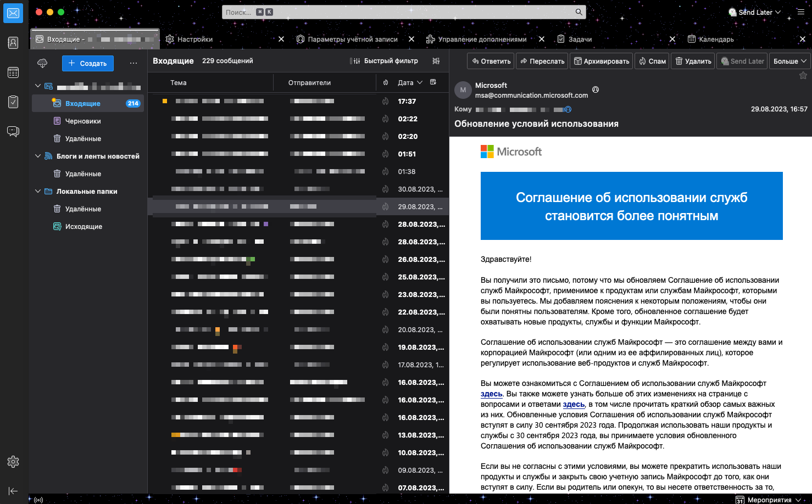Click the magnifier icon in search bar
This screenshot has width=812, height=504.
(x=579, y=12)
